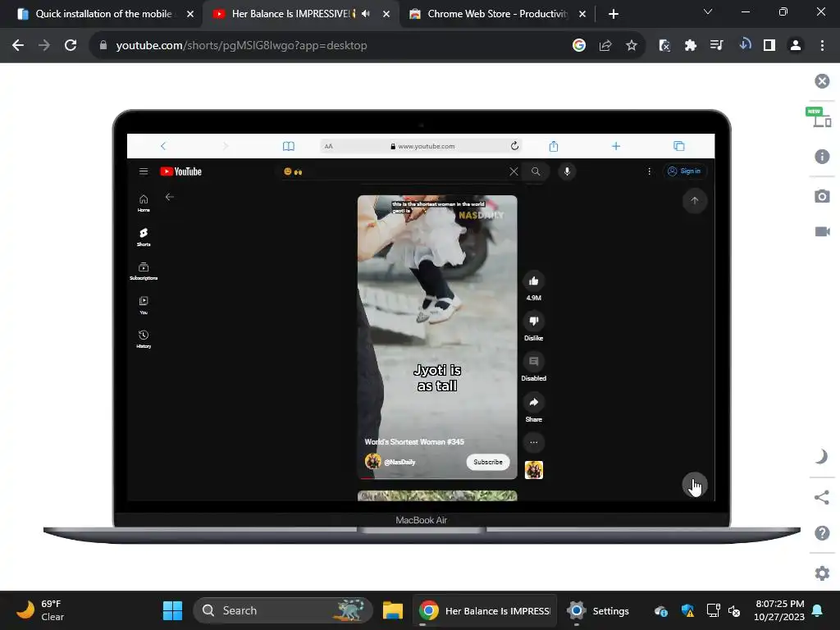
Task: Click Subscribe button on the short
Action: [487, 462]
